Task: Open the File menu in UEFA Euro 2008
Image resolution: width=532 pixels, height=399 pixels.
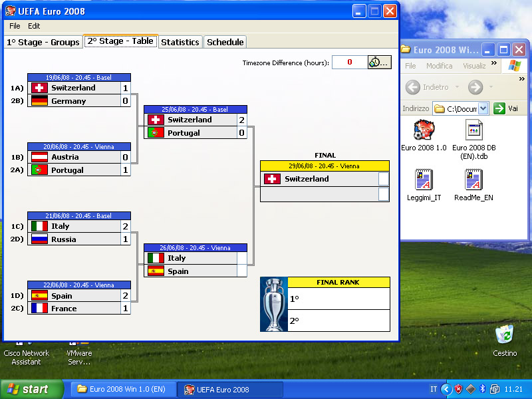Action: click(15, 26)
